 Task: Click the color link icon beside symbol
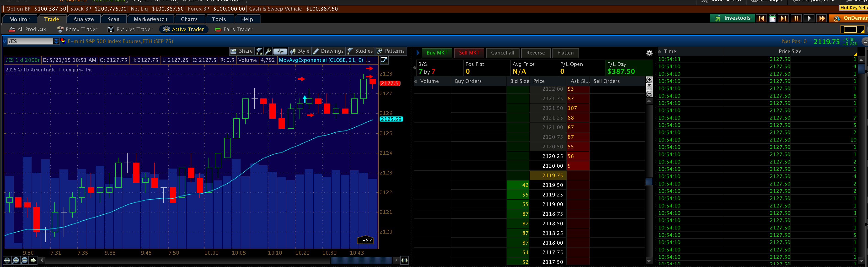click(63, 41)
